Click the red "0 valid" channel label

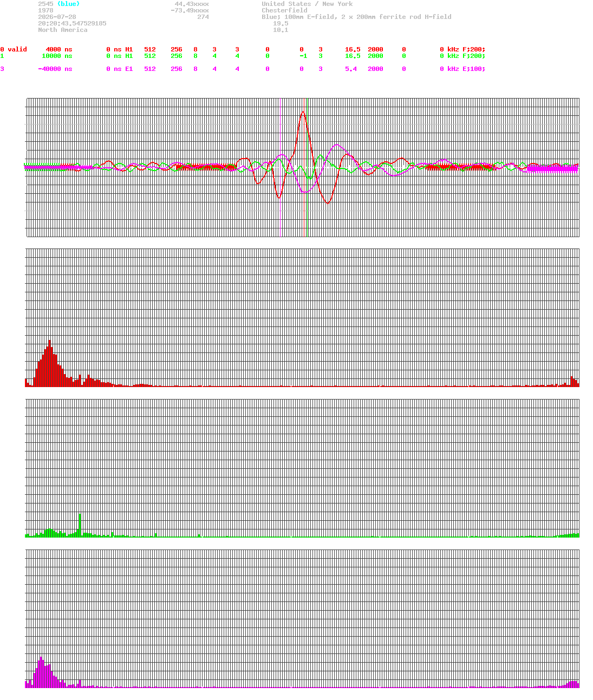point(14,49)
